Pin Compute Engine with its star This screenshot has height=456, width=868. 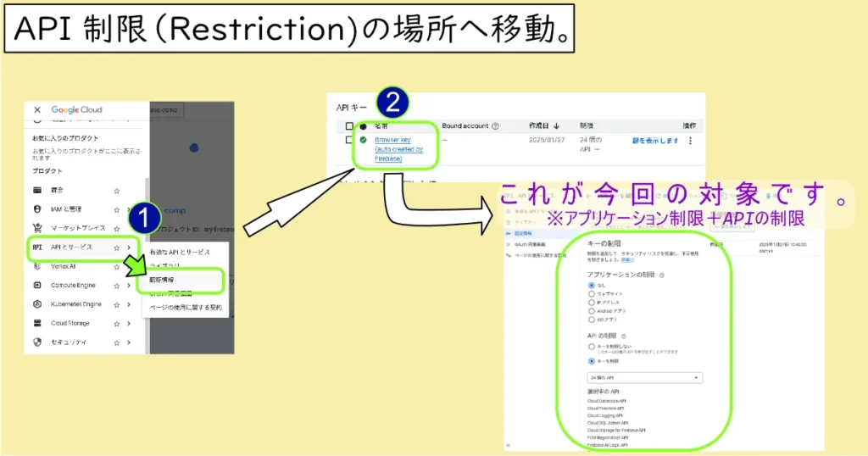click(116, 286)
